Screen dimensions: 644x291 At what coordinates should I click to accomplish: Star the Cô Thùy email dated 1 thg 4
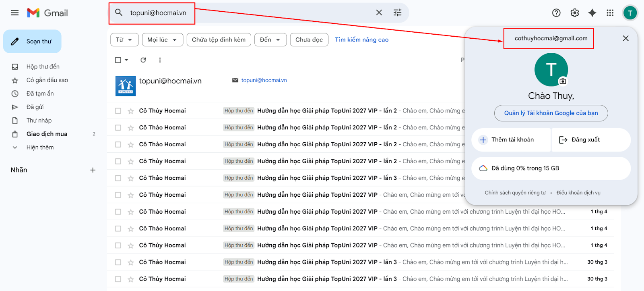pyautogui.click(x=131, y=245)
